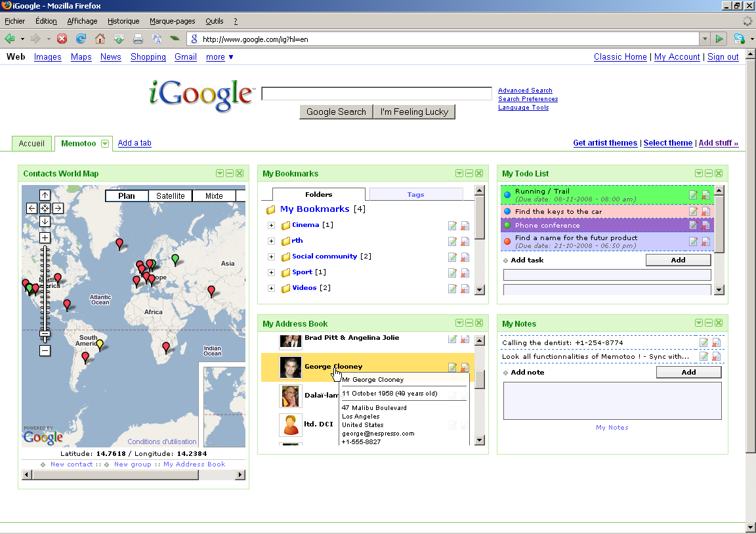
Task: Pan map right with the right arrow
Action: pyautogui.click(x=58, y=208)
